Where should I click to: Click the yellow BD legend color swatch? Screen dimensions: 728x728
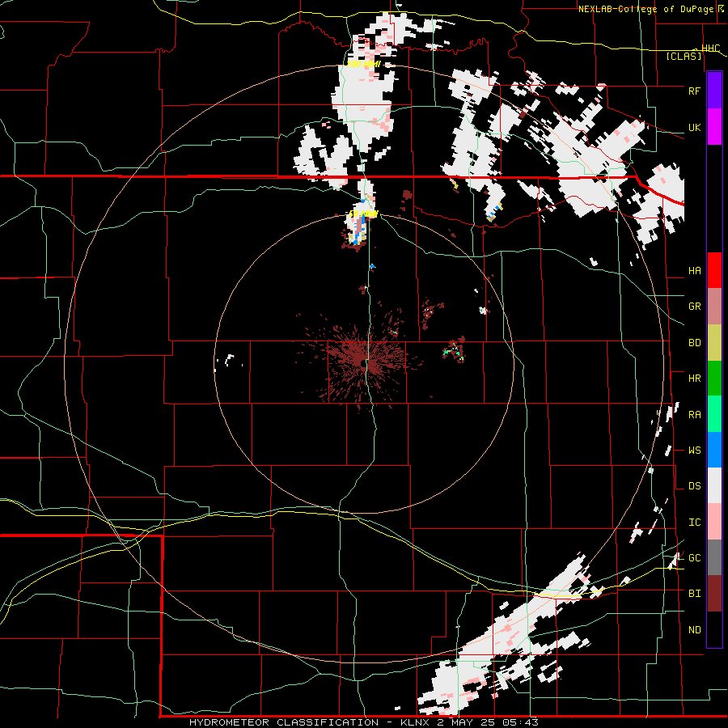pyautogui.click(x=714, y=343)
